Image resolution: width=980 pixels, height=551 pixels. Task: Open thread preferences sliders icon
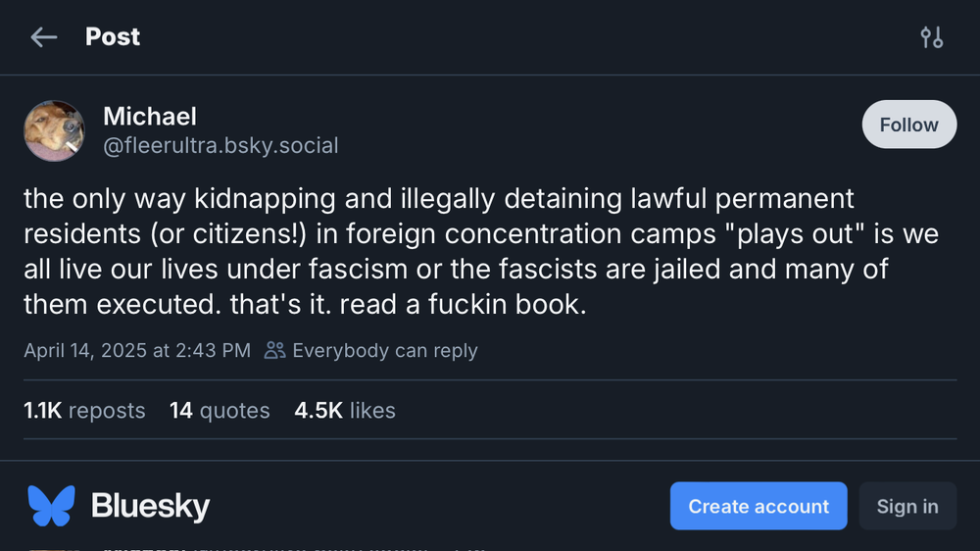(x=931, y=37)
